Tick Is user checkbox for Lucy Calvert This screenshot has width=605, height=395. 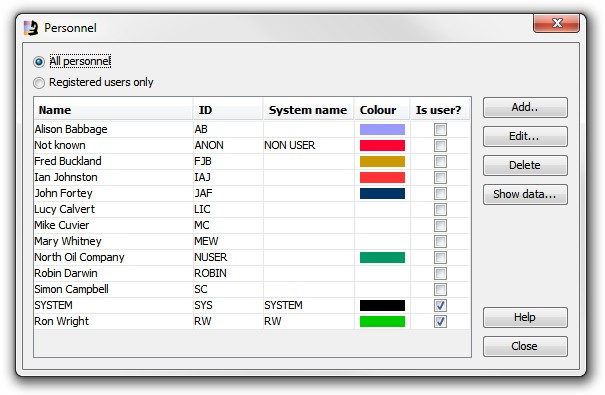(x=440, y=209)
